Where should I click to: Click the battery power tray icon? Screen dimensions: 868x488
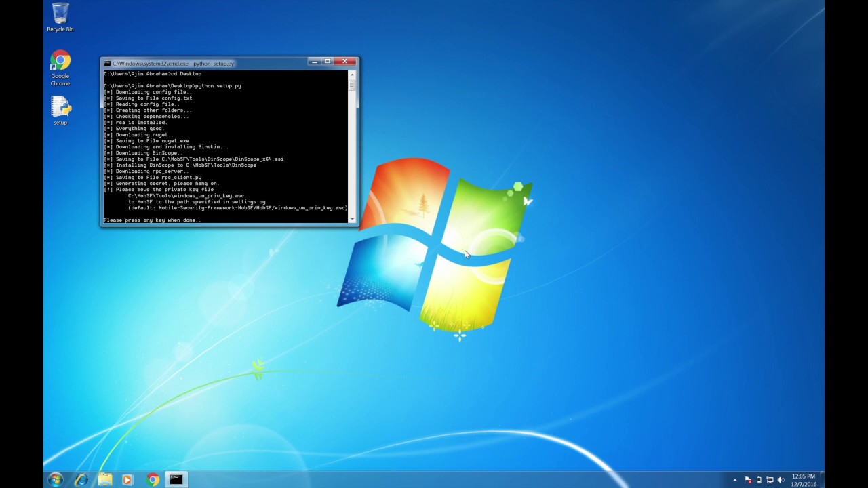759,480
